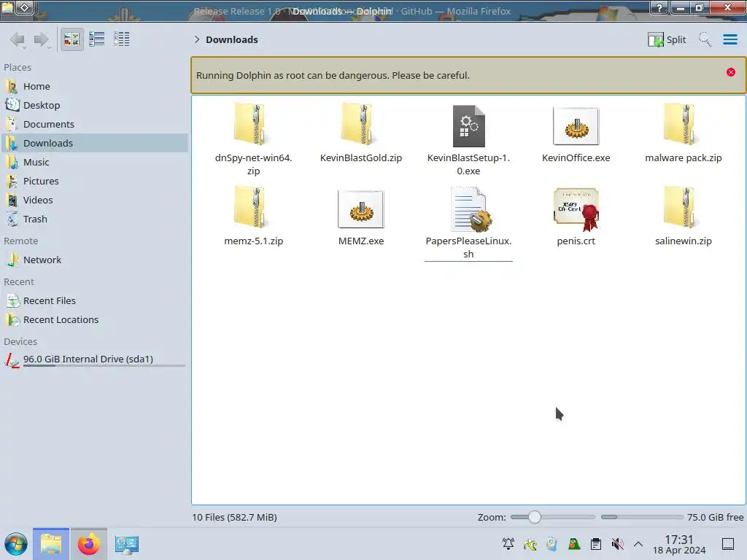Unmute the audio volume tray icon
The width and height of the screenshot is (747, 560).
(617, 544)
